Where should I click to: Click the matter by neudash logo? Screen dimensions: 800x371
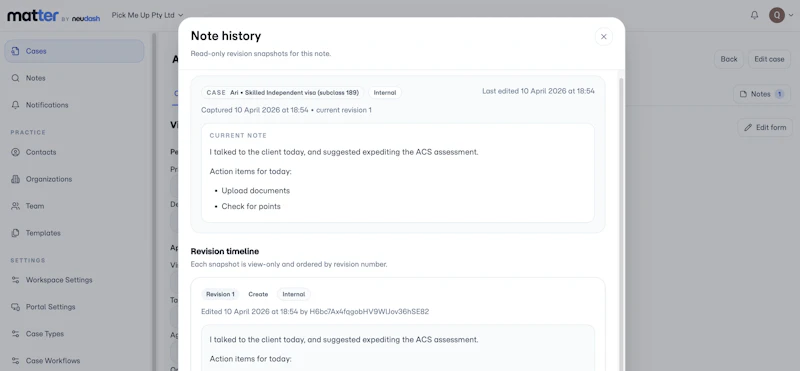tap(54, 16)
